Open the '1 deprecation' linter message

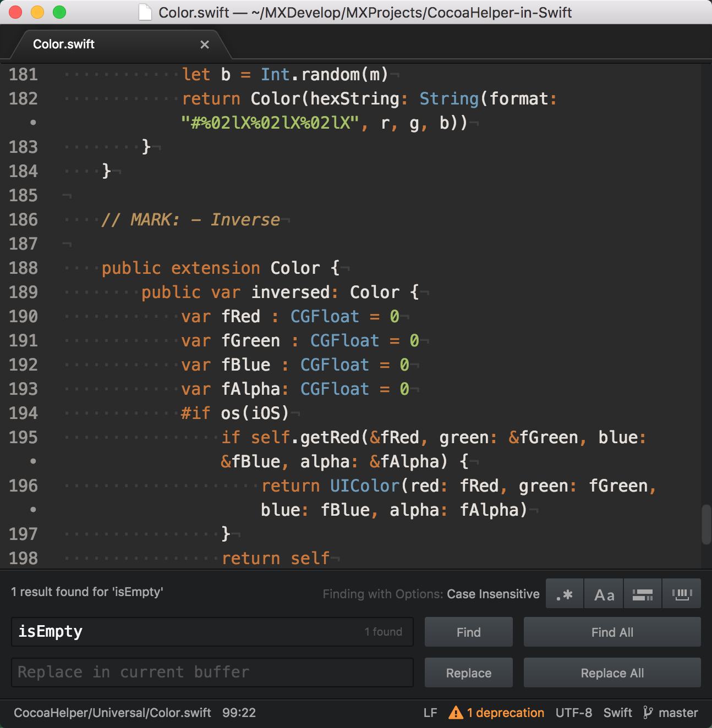(x=506, y=713)
